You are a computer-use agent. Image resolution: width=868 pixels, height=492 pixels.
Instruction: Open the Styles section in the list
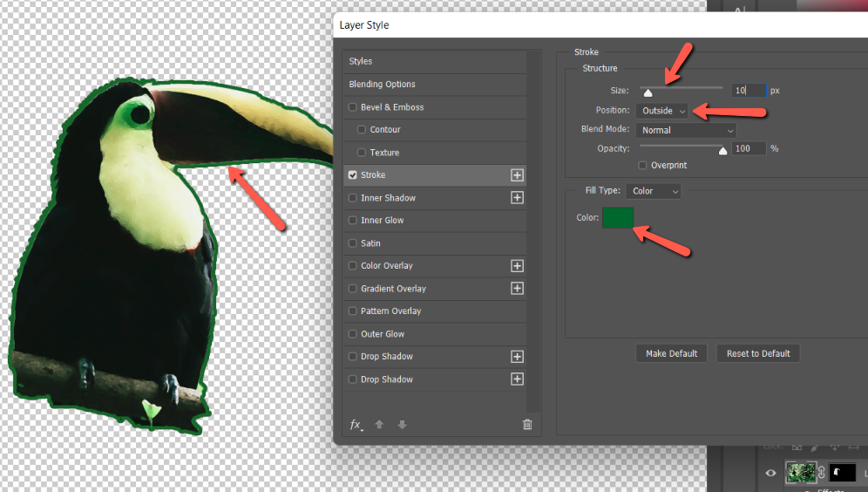click(361, 61)
